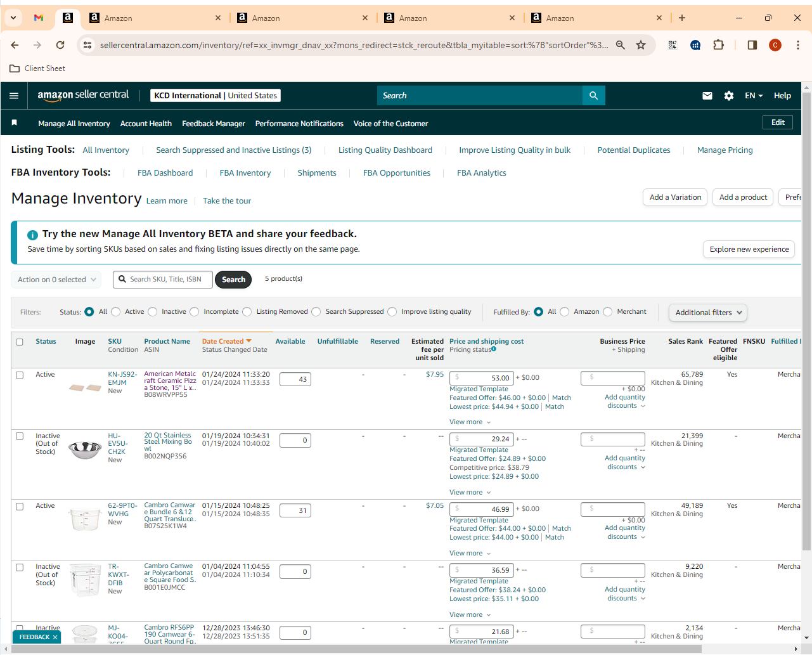The width and height of the screenshot is (812, 655).
Task: Open the messages envelope icon
Action: pyautogui.click(x=707, y=96)
